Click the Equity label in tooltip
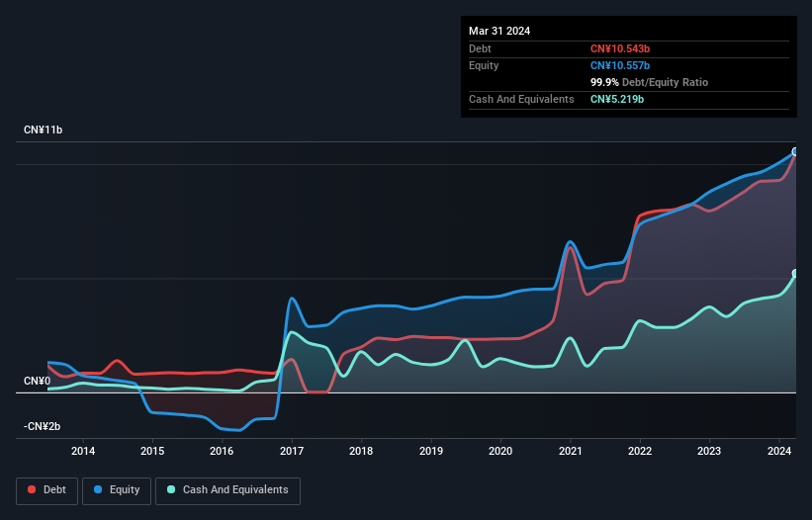Viewport: 812px width, 520px height. pos(484,65)
